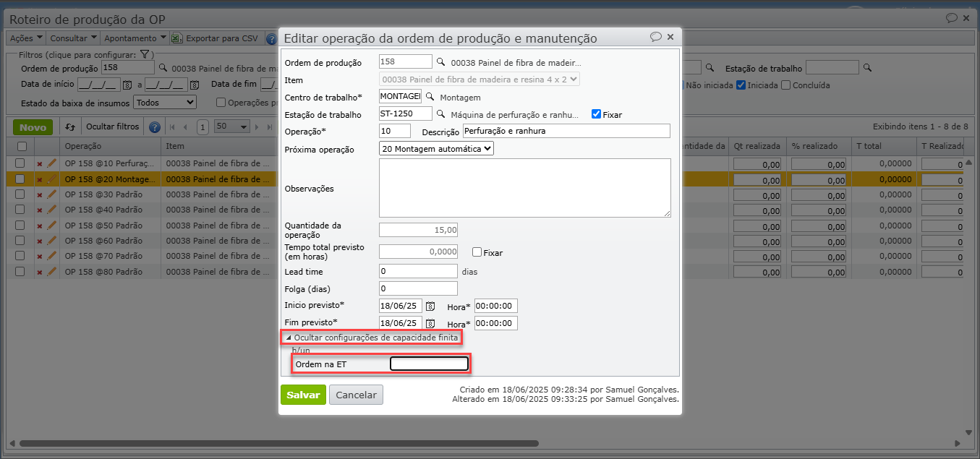980x459 pixels.
Task: Click comment icon of Roteiro de produção window
Action: pyautogui.click(x=951, y=17)
